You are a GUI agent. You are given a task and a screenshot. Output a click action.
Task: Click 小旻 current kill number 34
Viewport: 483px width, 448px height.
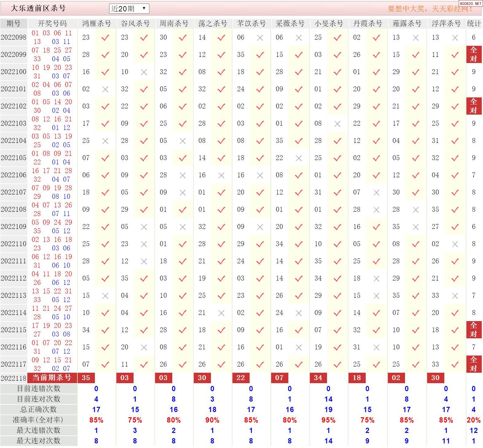pos(318,378)
